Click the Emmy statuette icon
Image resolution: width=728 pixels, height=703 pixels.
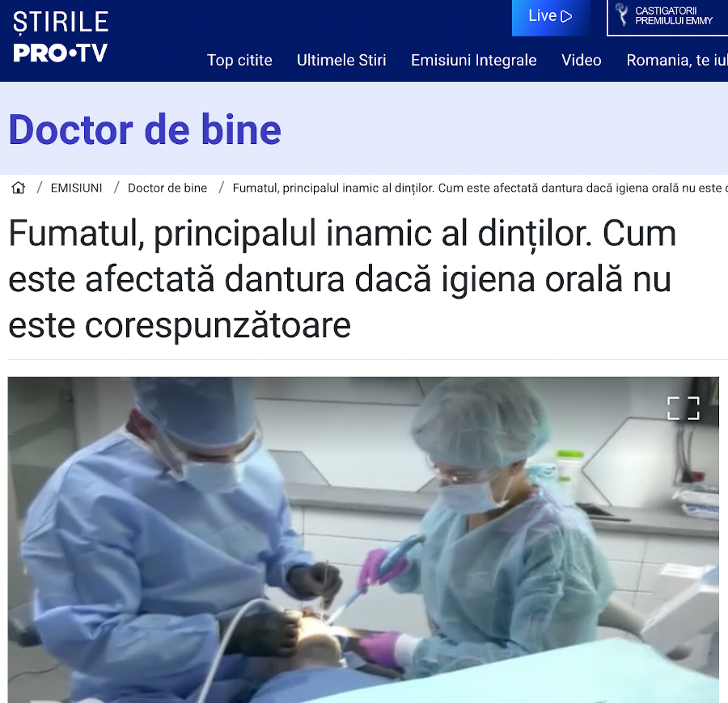click(x=622, y=15)
